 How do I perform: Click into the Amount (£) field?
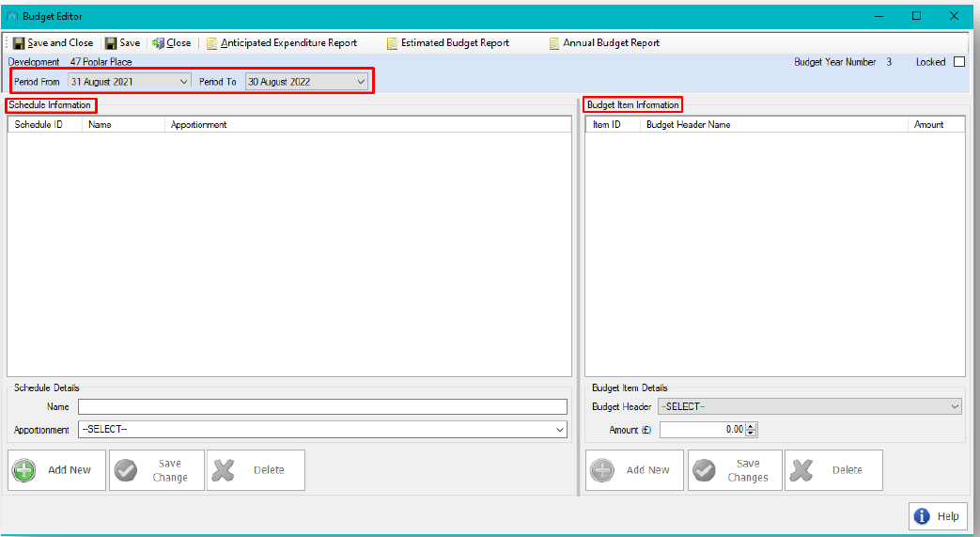pyautogui.click(x=703, y=430)
